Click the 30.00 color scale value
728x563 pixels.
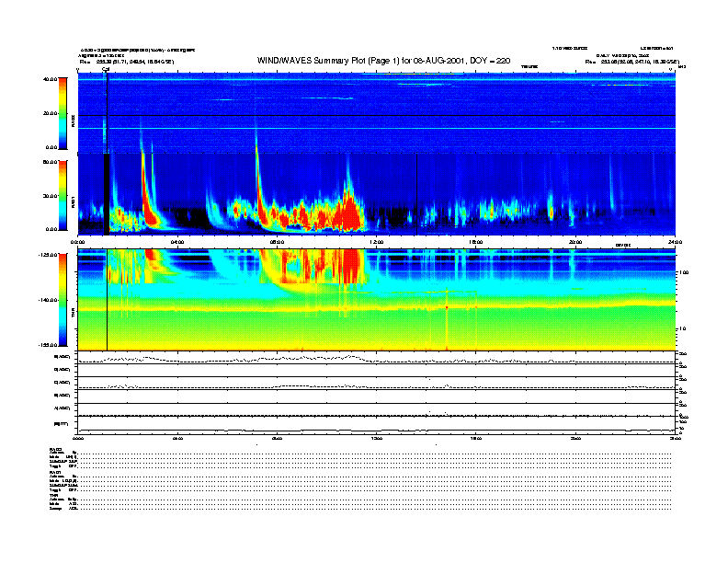51,196
